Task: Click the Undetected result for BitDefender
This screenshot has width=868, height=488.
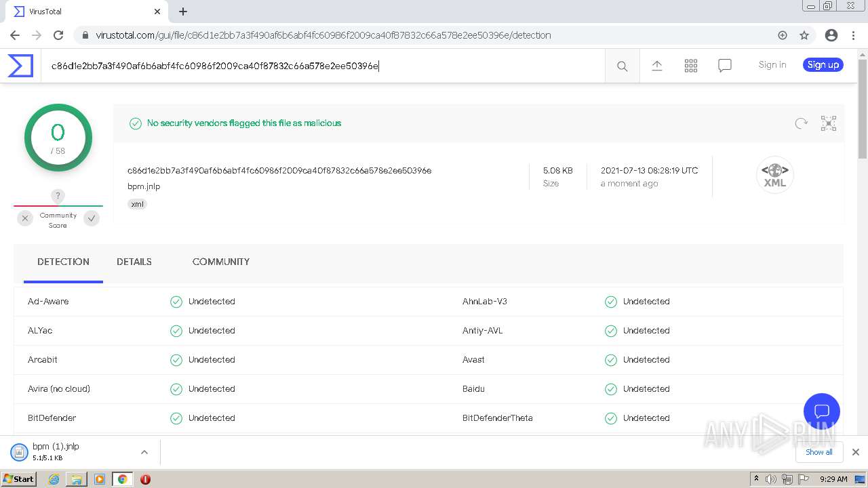Action: click(x=212, y=418)
